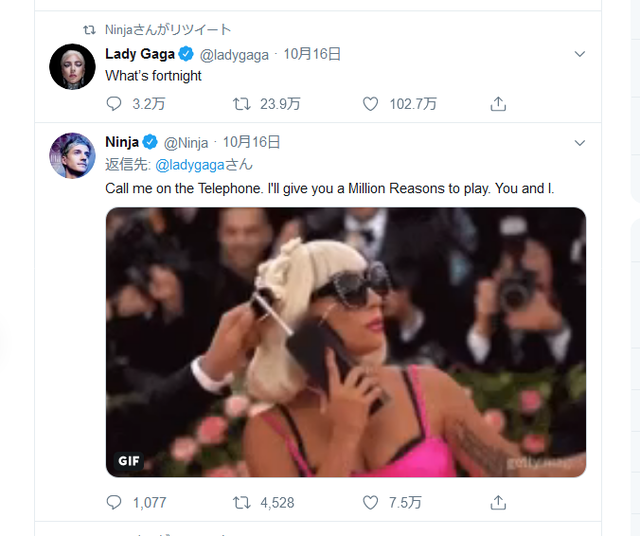Open Lady Gaga's profile avatar
Viewport: 640px width, 536px height.
point(72,67)
